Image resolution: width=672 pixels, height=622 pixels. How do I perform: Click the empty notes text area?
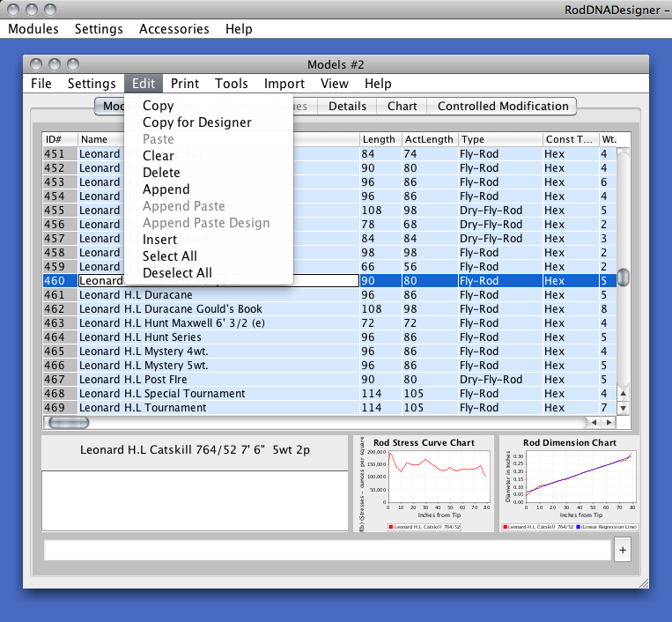pyautogui.click(x=195, y=500)
